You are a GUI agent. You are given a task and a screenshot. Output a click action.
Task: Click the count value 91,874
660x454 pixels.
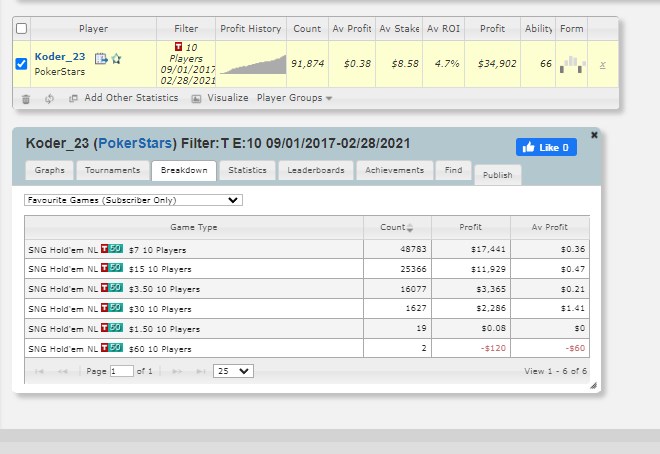pyautogui.click(x=308, y=64)
